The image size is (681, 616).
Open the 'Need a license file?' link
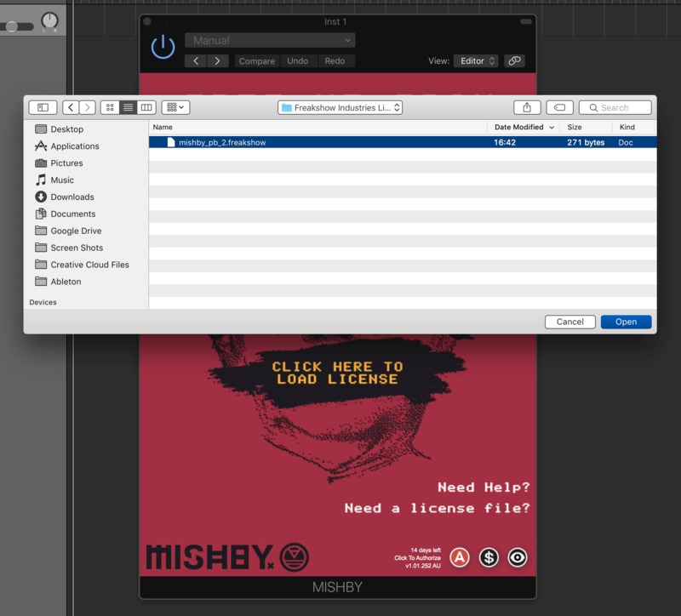point(438,508)
